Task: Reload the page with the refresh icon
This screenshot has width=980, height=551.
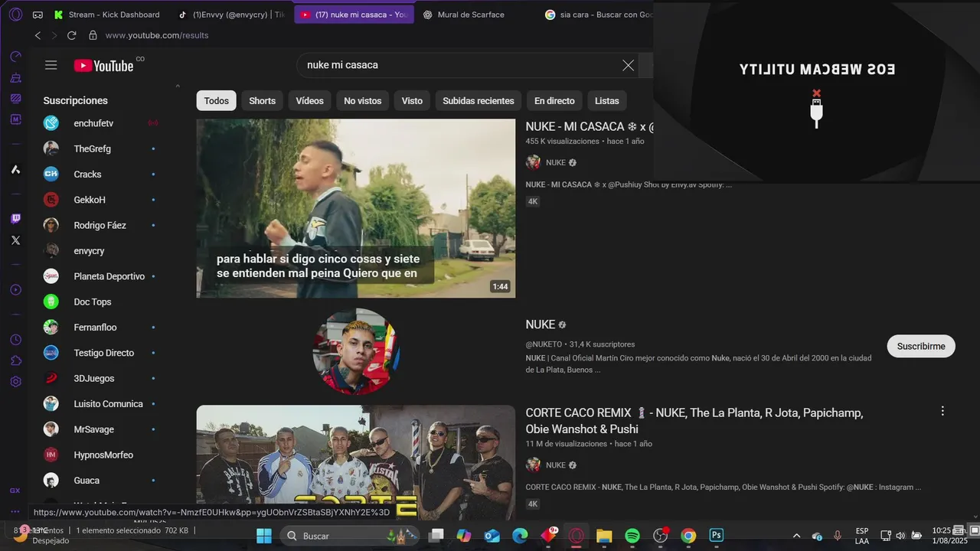Action: coord(72,35)
